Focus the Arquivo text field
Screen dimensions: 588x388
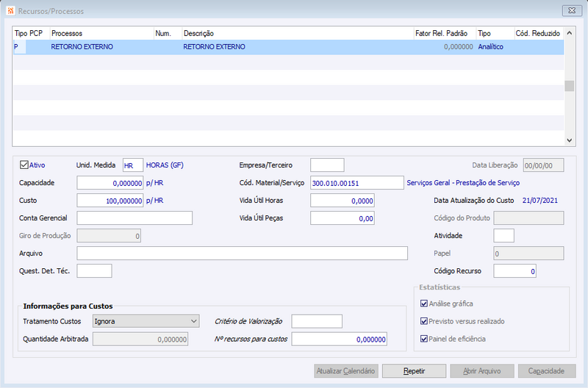[242, 254]
